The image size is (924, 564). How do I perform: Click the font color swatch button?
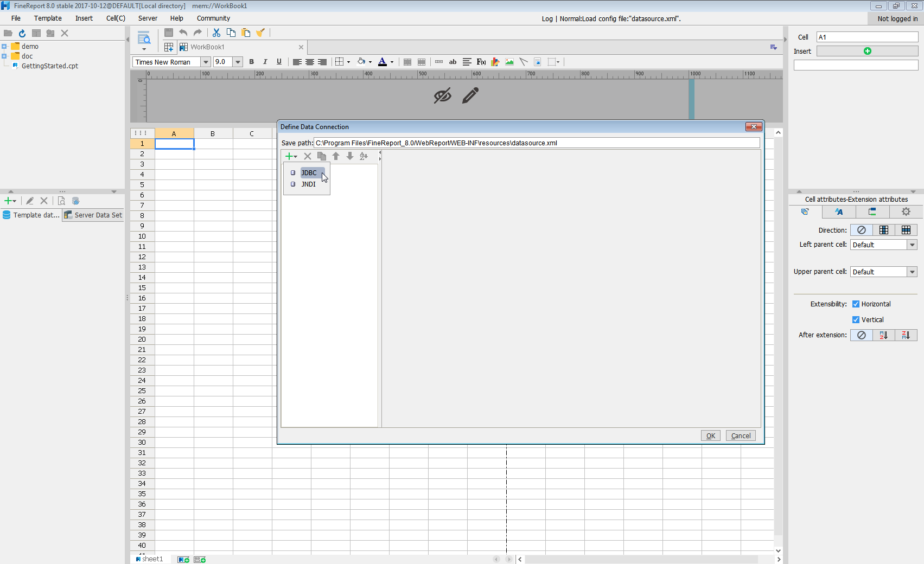tap(383, 62)
